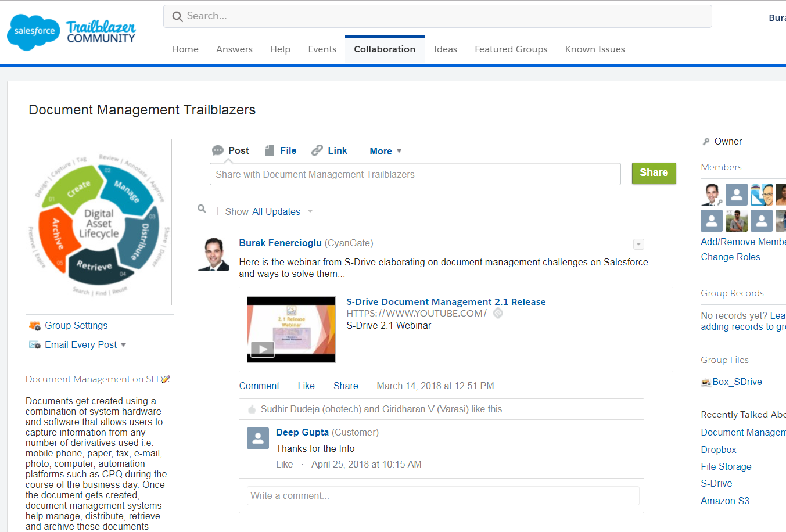Screen dimensions: 786x532
Task: Open the File Storage topic link
Action: point(726,467)
